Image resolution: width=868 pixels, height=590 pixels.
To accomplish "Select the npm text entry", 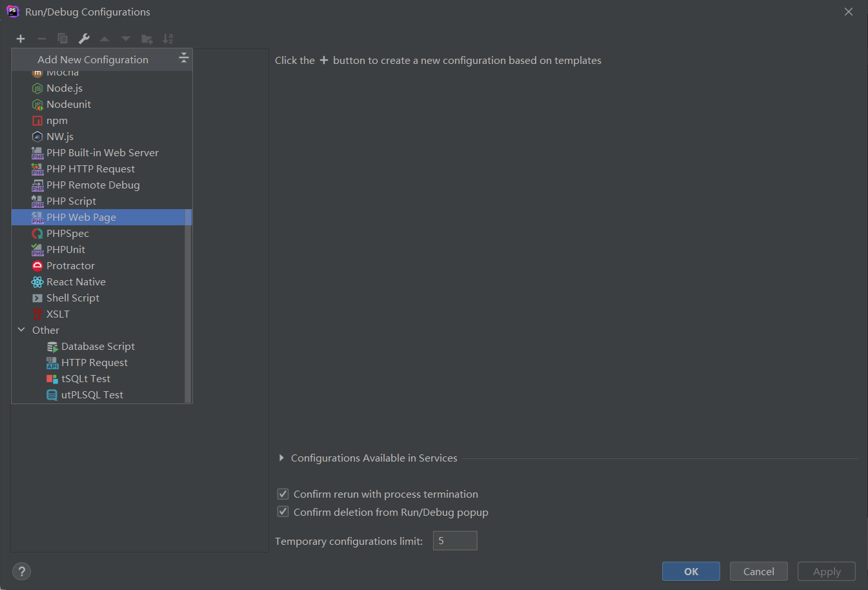I will coord(57,121).
